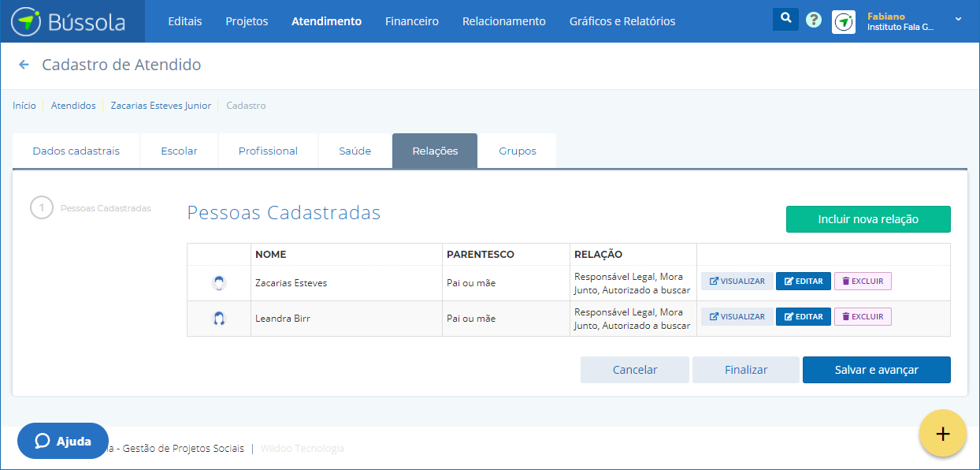Expand the Fabiano user menu chevron
Image resolution: width=980 pixels, height=470 pixels.
point(958,19)
